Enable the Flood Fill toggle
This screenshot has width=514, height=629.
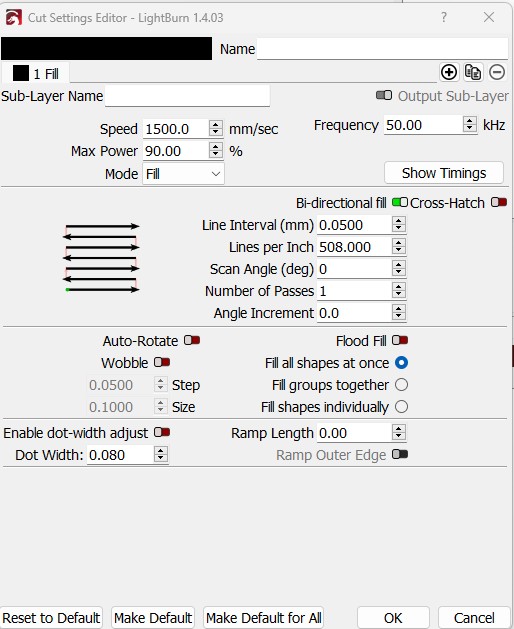pos(400,341)
